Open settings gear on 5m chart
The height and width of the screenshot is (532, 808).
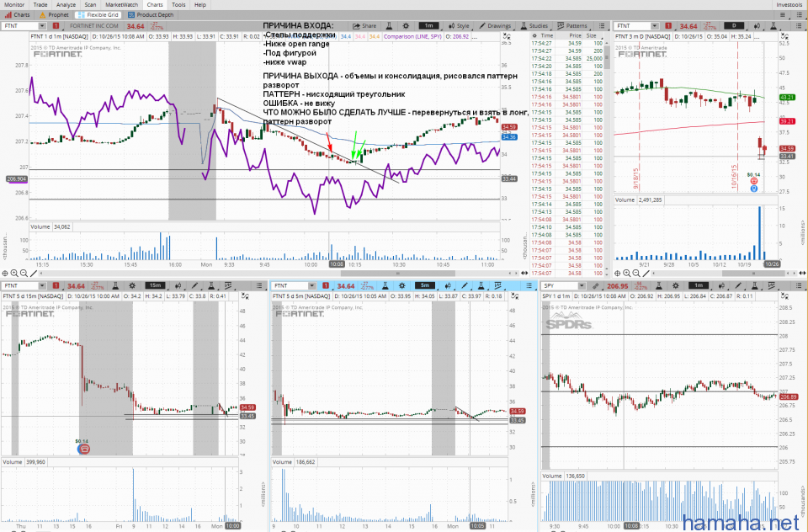(402, 285)
